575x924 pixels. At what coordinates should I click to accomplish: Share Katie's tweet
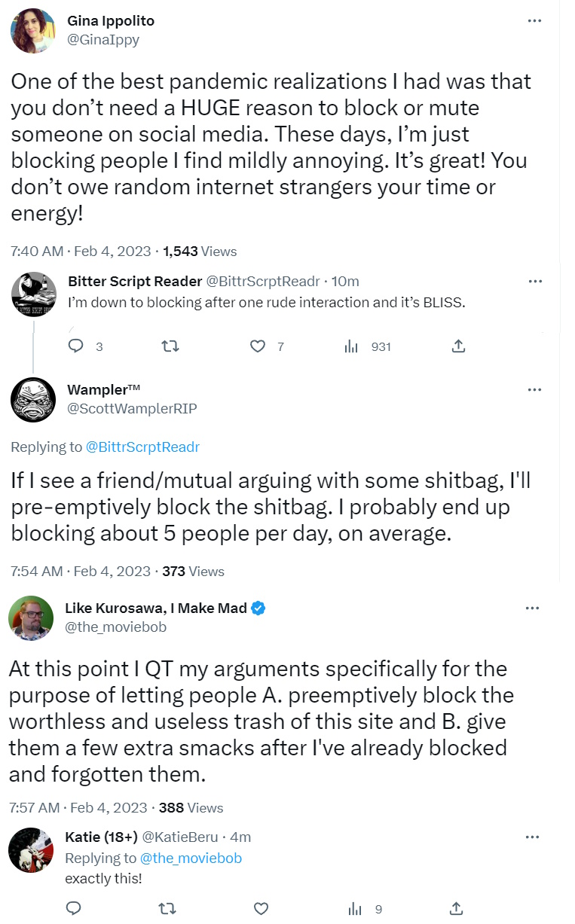pos(456,909)
